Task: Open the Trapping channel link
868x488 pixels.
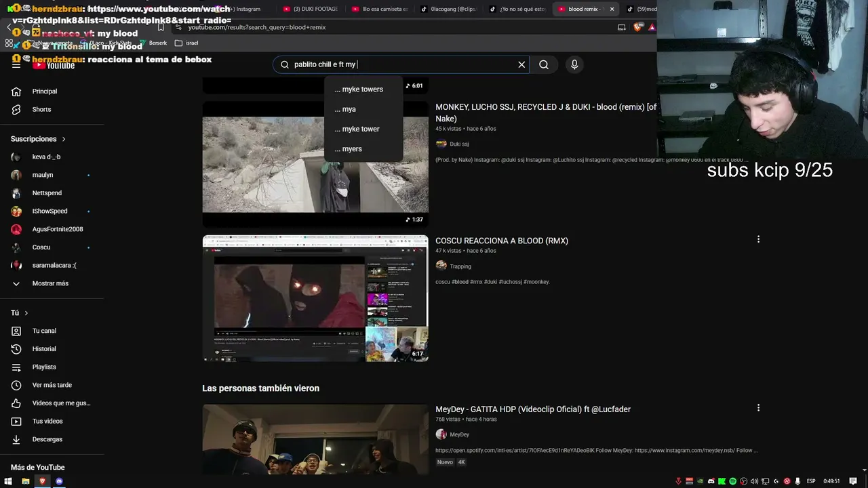Action: (460, 266)
